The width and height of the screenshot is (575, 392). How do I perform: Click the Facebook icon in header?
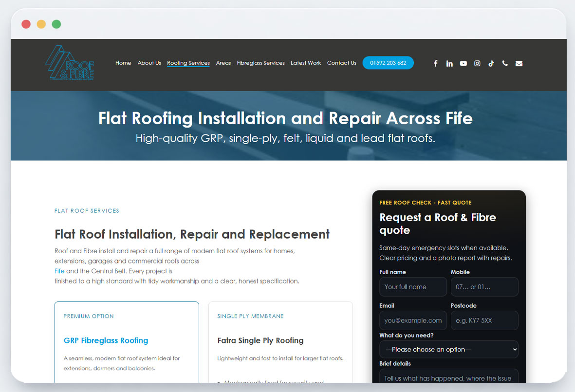click(436, 63)
